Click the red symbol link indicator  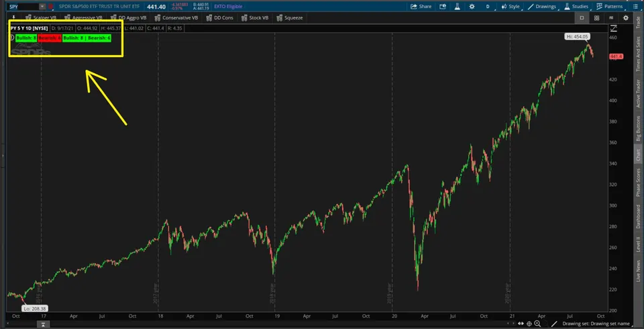coord(50,7)
